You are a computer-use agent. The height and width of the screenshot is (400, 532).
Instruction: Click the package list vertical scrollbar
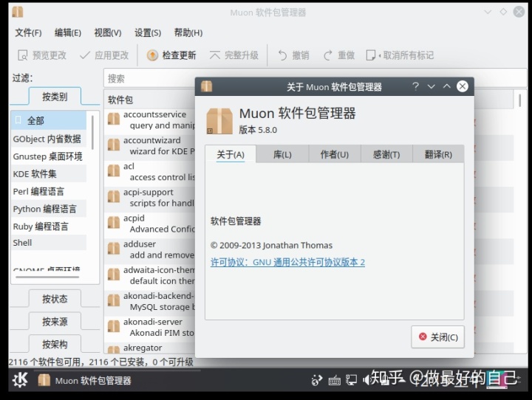519,100
